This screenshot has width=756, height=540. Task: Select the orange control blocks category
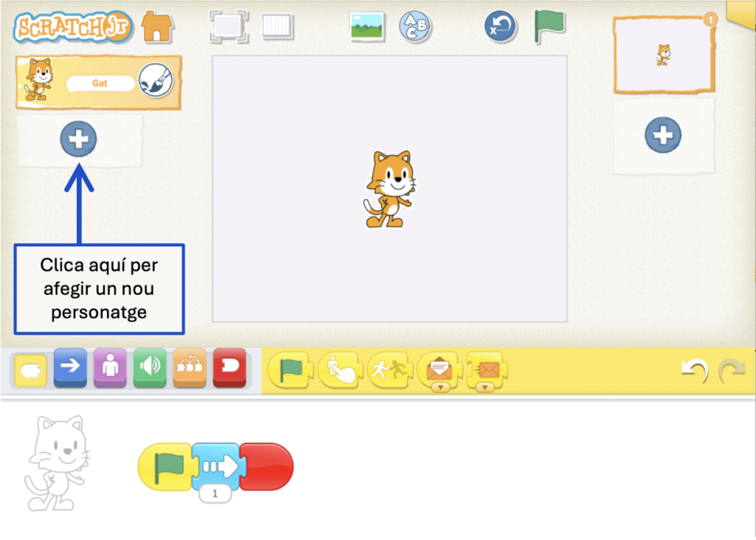pyautogui.click(x=190, y=367)
